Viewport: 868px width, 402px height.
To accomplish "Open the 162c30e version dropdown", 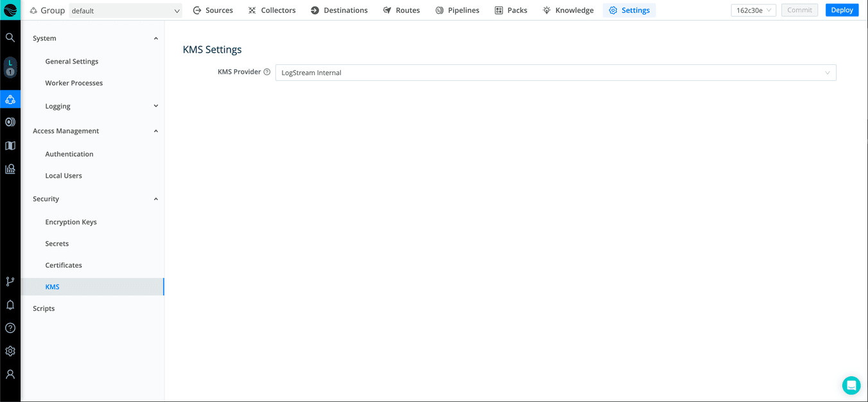I will pos(753,10).
